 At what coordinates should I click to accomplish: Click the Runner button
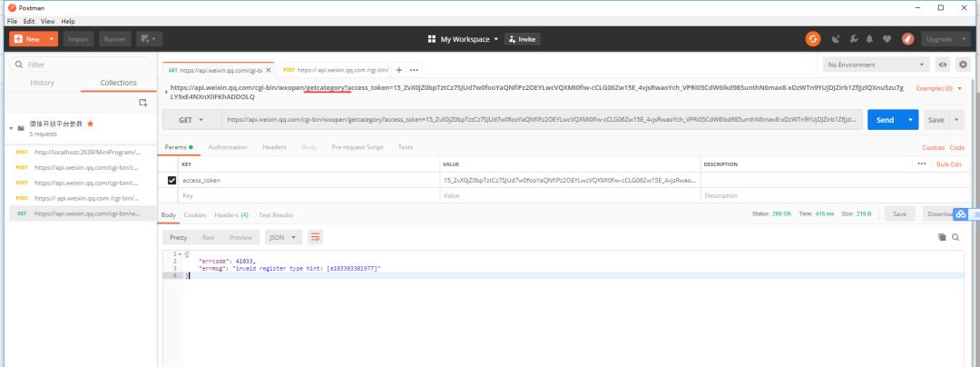coord(115,39)
